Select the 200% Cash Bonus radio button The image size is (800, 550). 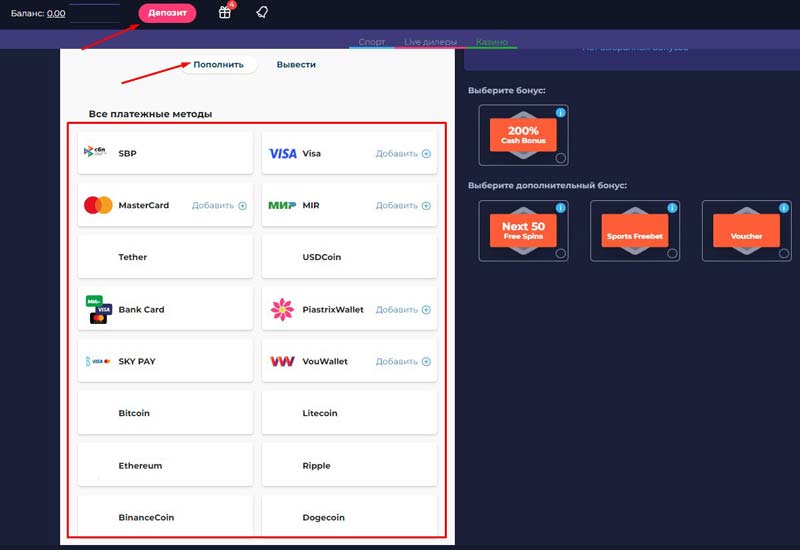coord(560,158)
